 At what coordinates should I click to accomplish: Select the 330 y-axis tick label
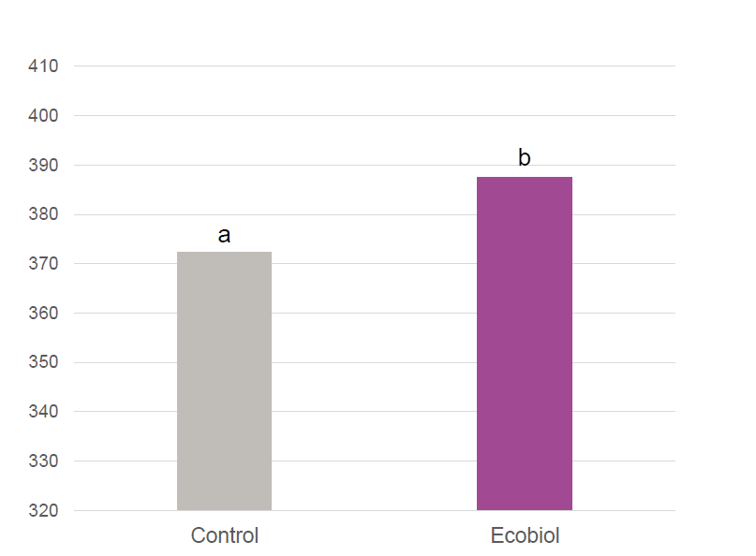click(44, 461)
